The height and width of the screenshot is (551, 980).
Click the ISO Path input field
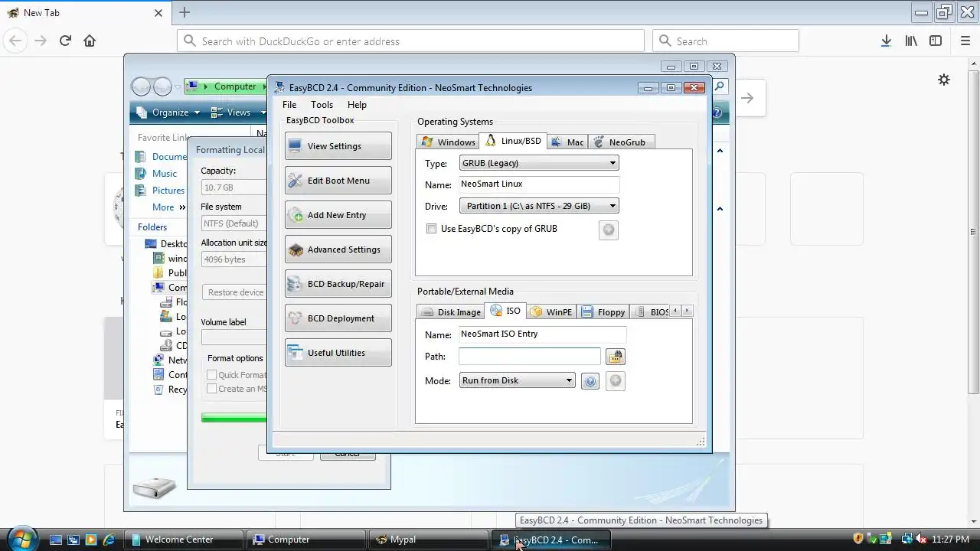click(x=530, y=356)
